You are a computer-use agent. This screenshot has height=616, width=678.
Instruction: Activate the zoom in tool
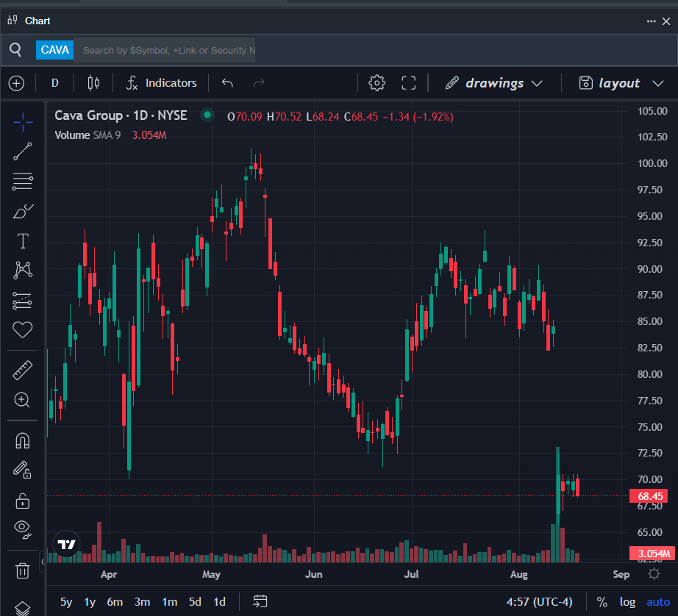point(23,400)
